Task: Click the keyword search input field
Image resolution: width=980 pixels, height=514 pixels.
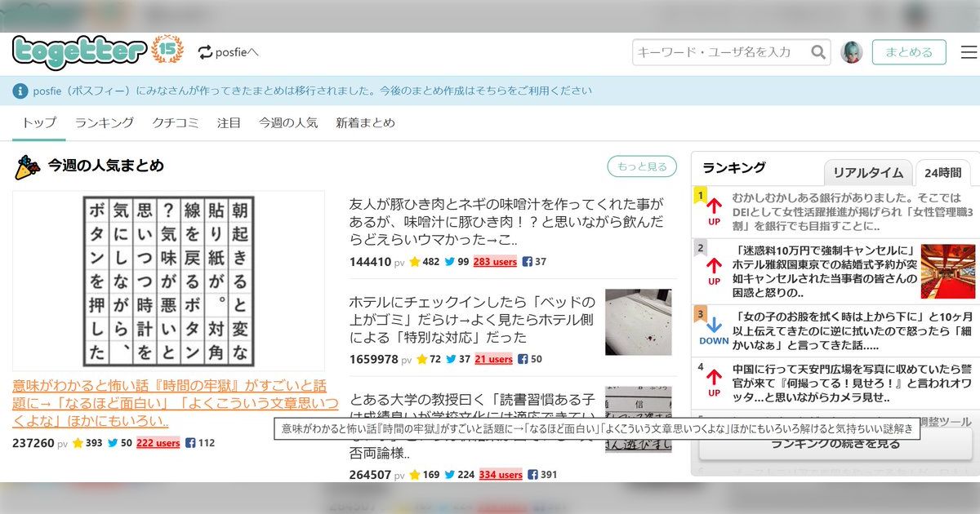Action: [719, 51]
